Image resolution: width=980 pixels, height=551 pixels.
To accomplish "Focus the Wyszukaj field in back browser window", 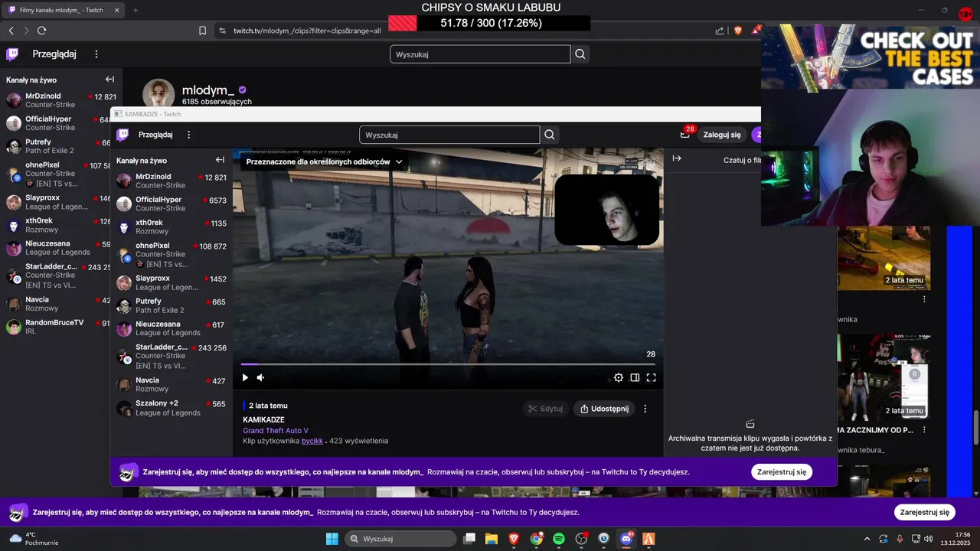I will coord(480,54).
